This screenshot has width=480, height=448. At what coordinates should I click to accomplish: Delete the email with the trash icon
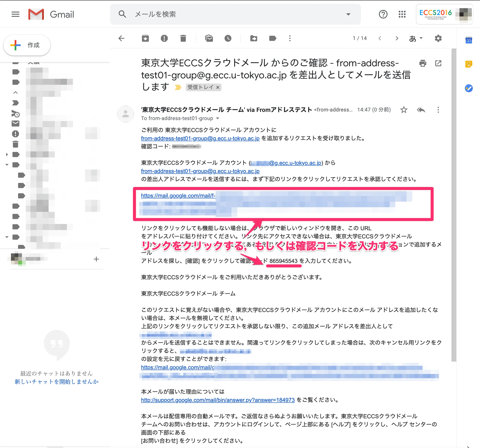[x=183, y=38]
